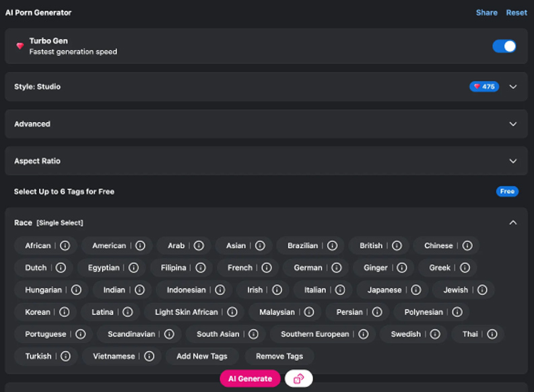Show info for the Swedish tag
This screenshot has width=534, height=392.
436,334
